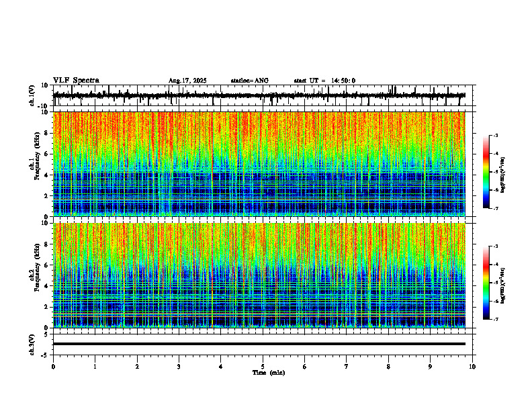Click the time axis tick label '3'

click(x=179, y=367)
